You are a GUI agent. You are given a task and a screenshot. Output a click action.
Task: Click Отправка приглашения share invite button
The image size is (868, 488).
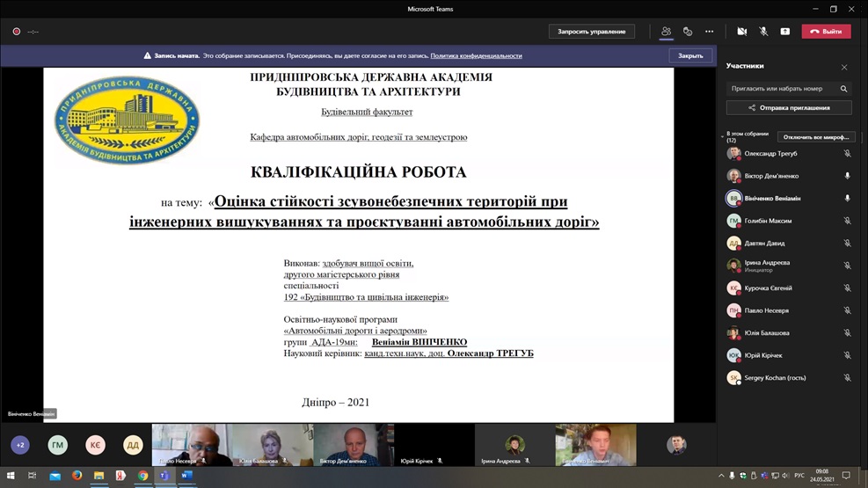(x=789, y=108)
